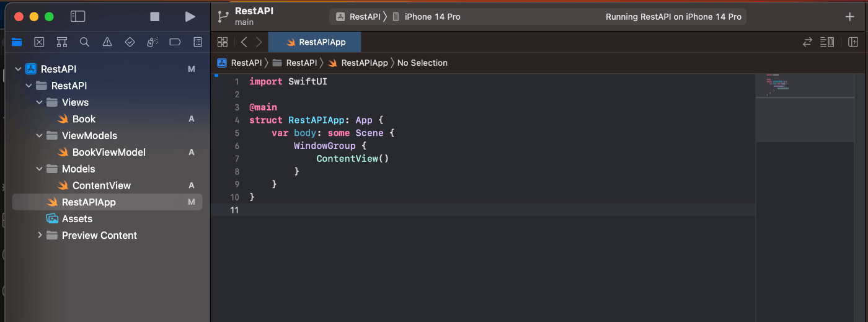The height and width of the screenshot is (322, 868).
Task: Click the Xcode project icon in navigator
Action: click(31, 69)
